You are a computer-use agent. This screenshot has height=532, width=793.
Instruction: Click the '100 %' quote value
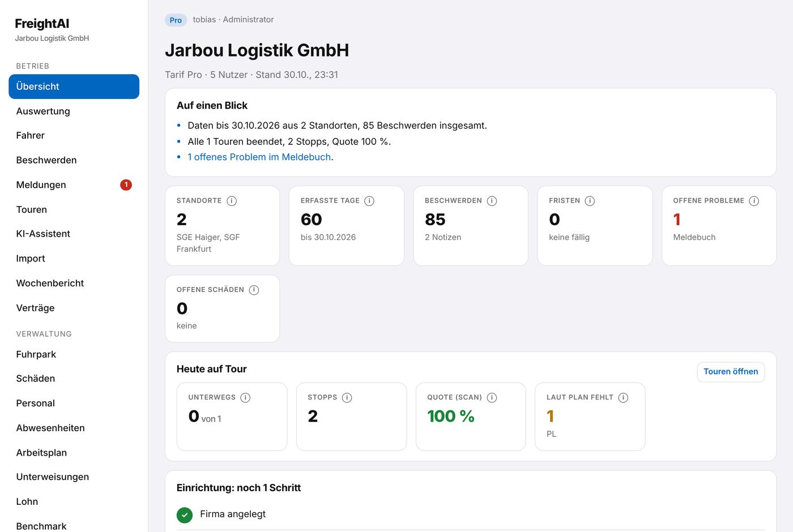pos(451,417)
